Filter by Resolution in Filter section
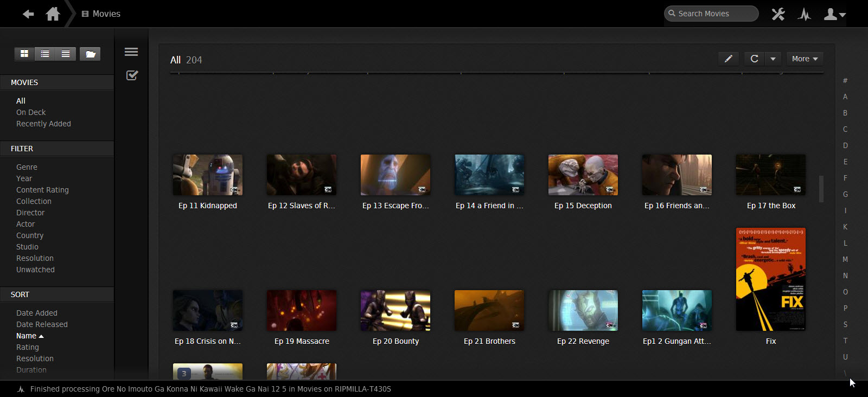The image size is (868, 397). (x=35, y=258)
